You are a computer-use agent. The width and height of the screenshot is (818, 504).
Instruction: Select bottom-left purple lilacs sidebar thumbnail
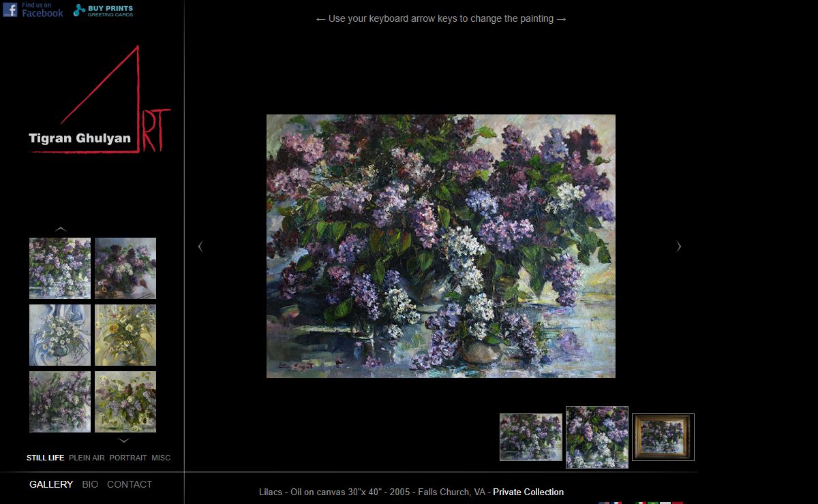(x=60, y=402)
